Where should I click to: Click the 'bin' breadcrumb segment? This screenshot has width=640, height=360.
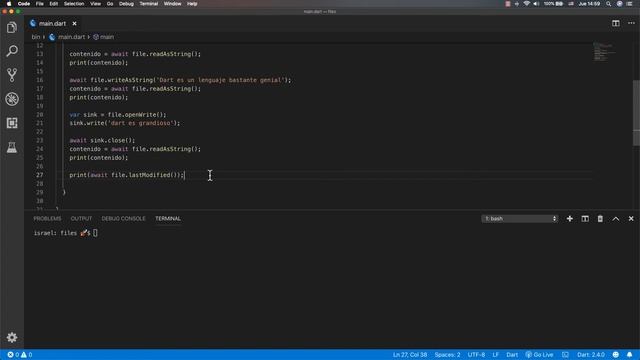pos(36,37)
